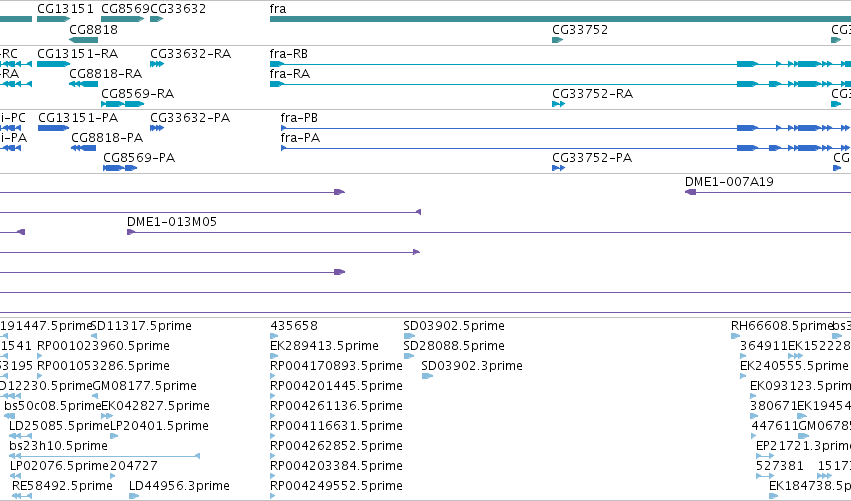Select the CG8569-RA transcript glyph

click(123, 104)
